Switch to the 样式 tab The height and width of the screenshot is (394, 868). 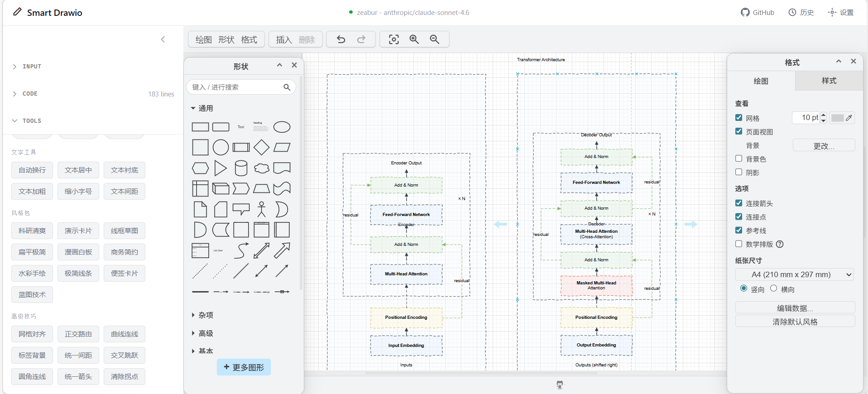click(829, 81)
